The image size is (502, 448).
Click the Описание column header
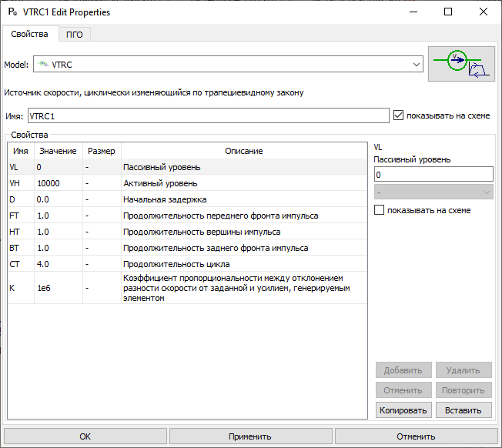[243, 151]
